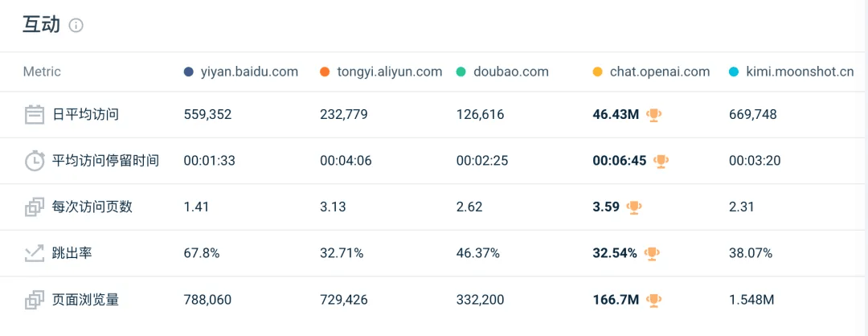Click the trophy icon next to 166.7M
The height and width of the screenshot is (336, 868).
point(655,301)
